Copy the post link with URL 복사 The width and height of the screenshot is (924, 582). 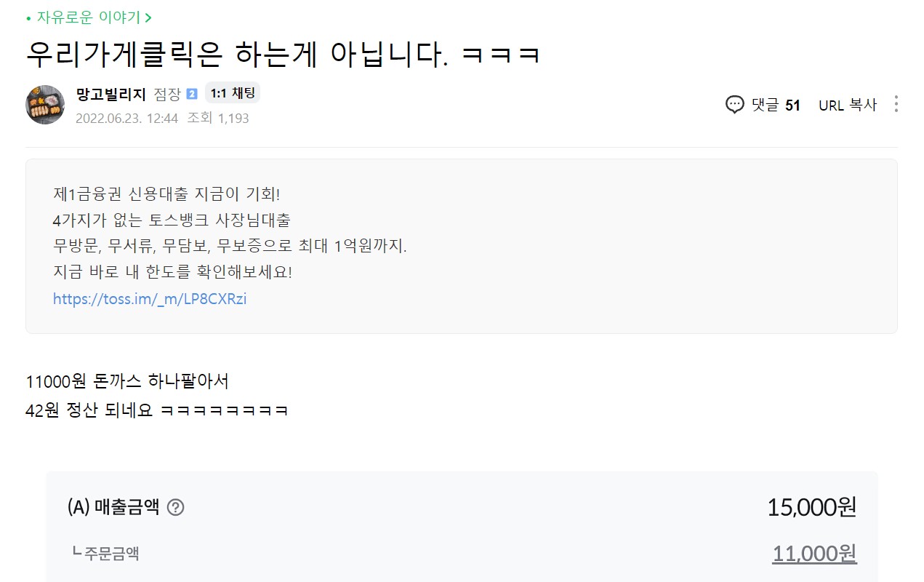click(847, 105)
